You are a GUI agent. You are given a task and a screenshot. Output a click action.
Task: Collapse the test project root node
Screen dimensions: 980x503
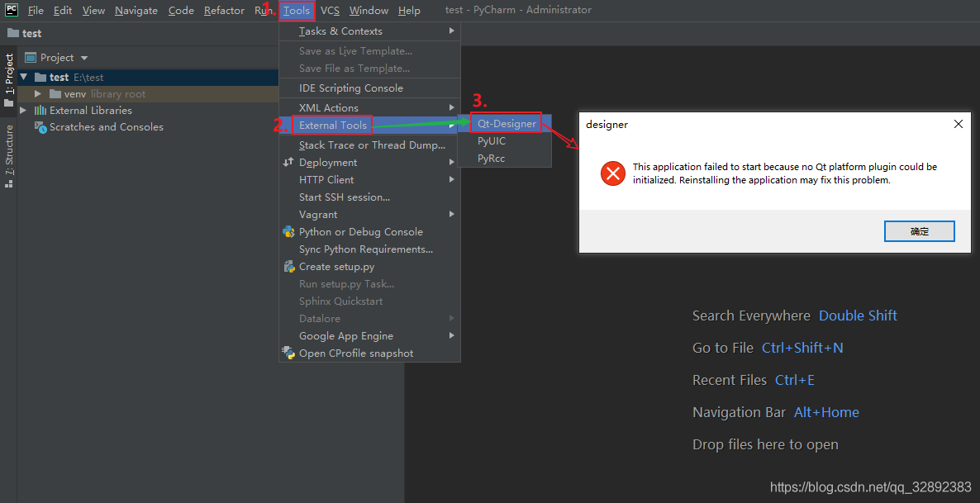point(24,77)
